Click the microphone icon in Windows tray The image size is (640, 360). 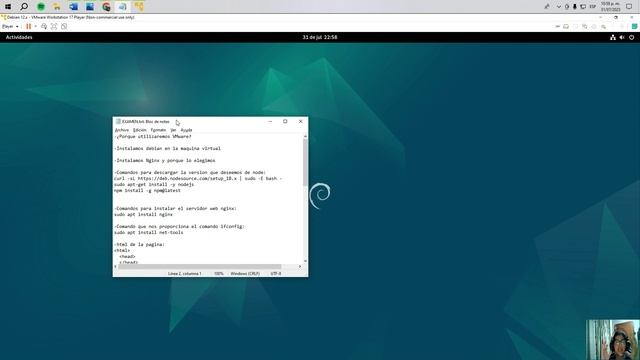coord(575,7)
